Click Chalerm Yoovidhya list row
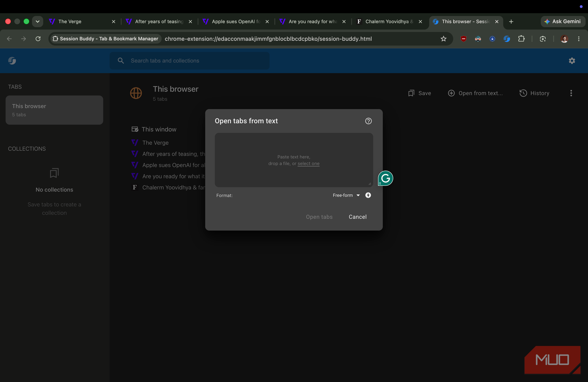The width and height of the screenshot is (588, 382). (x=168, y=188)
